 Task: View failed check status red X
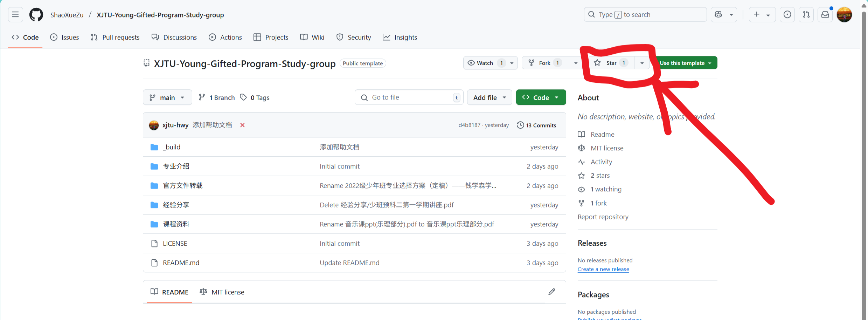(242, 125)
